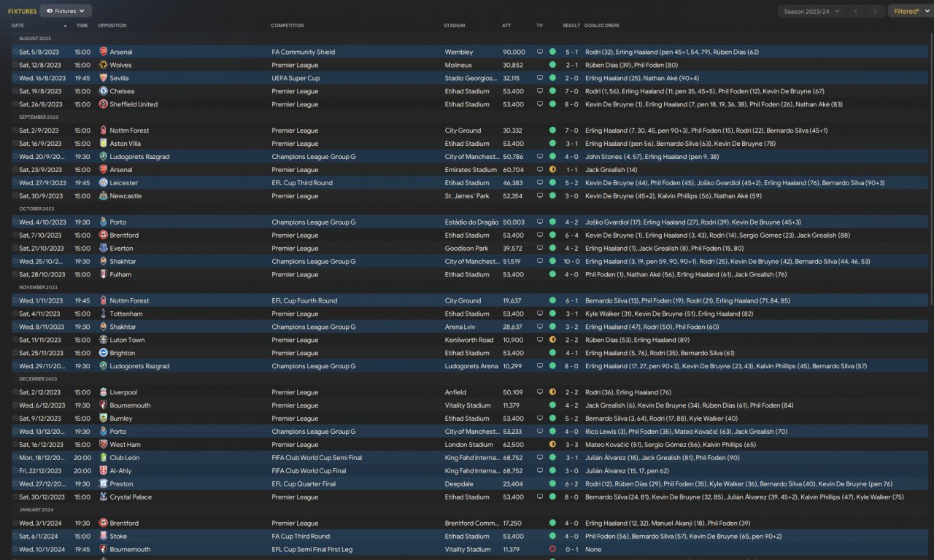Click the Al-Ahly club badge
934x560 pixels.
[x=103, y=471]
